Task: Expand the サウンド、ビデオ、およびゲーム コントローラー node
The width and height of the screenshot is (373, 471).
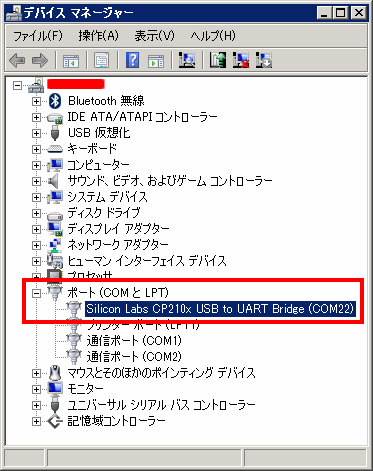Action: click(36, 181)
